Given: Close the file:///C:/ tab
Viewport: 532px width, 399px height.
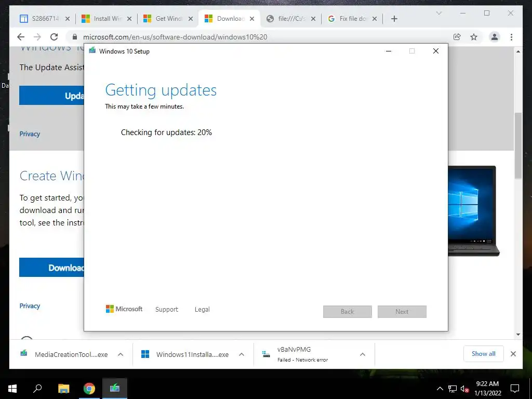Looking at the screenshot, I should click(313, 19).
